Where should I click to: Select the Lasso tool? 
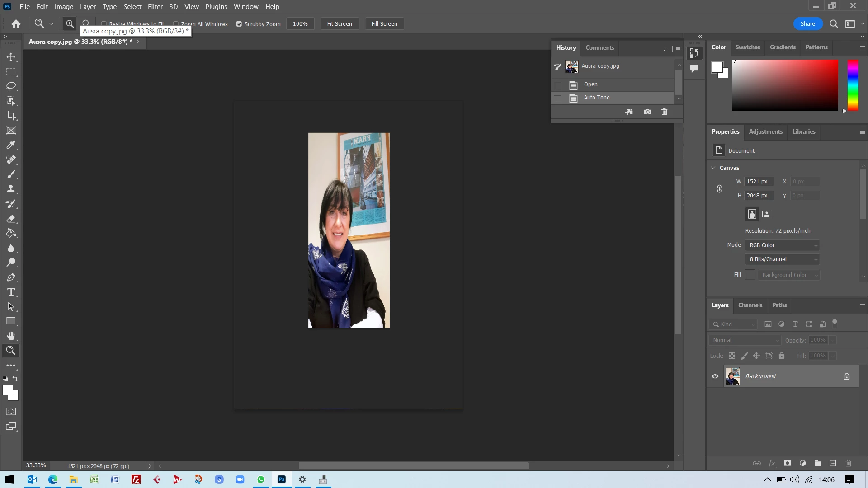[x=11, y=86]
